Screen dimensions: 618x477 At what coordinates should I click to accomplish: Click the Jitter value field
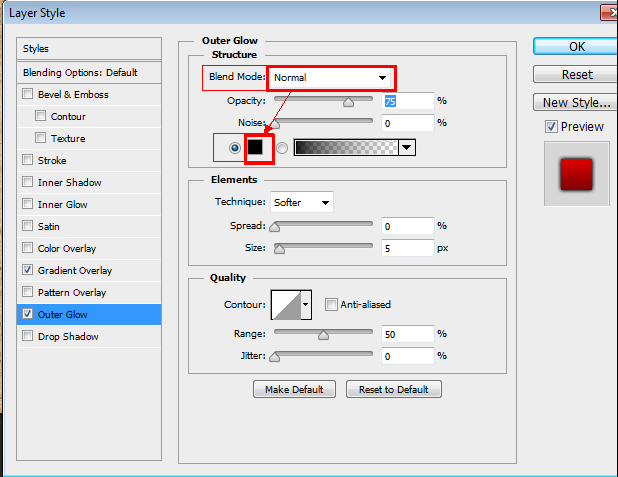tap(408, 356)
